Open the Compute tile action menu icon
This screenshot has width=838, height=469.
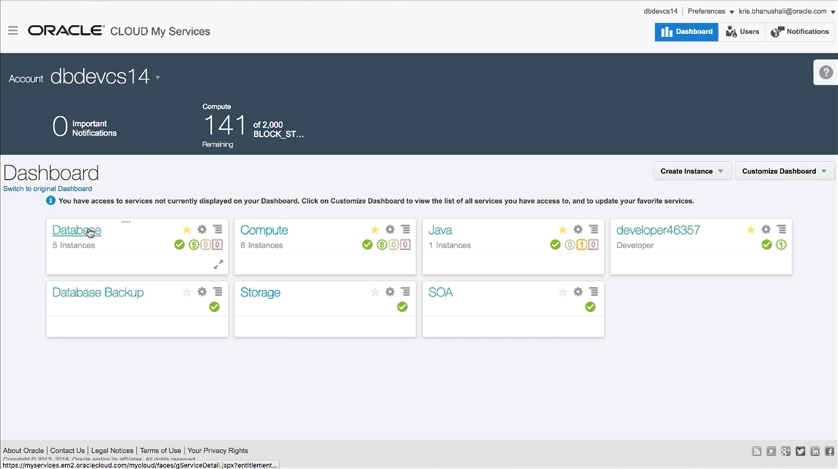(x=405, y=230)
